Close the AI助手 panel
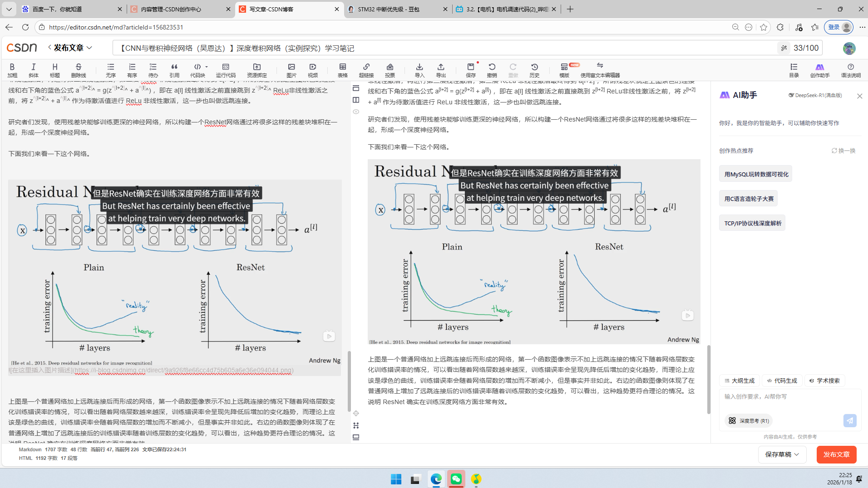The height and width of the screenshot is (488, 868). point(859,96)
